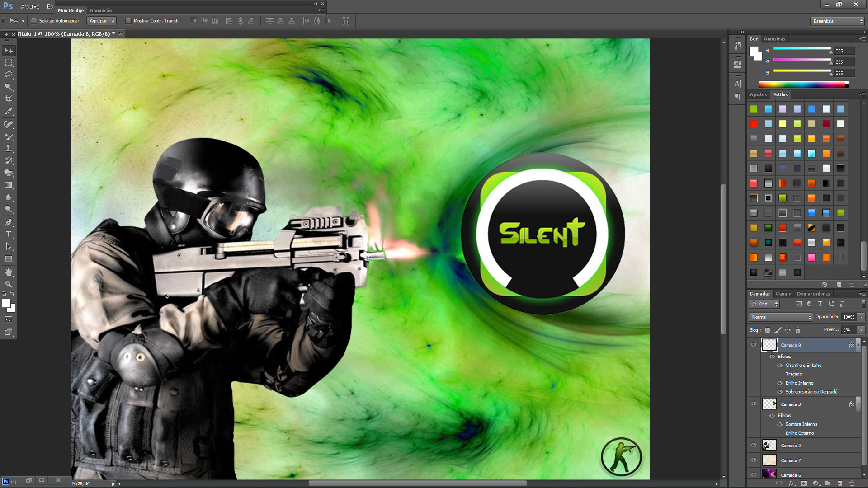Collapse Camada 3 layer effects
This screenshot has height=488, width=868.
[859, 404]
